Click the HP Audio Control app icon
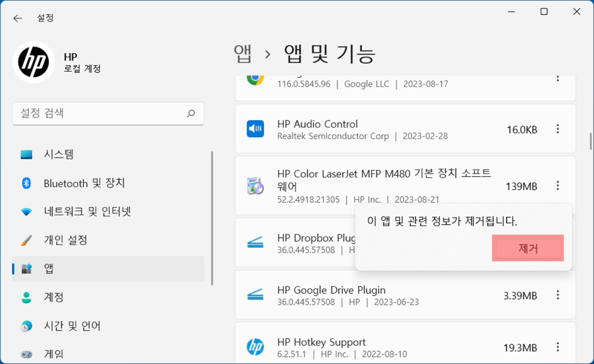 255,129
